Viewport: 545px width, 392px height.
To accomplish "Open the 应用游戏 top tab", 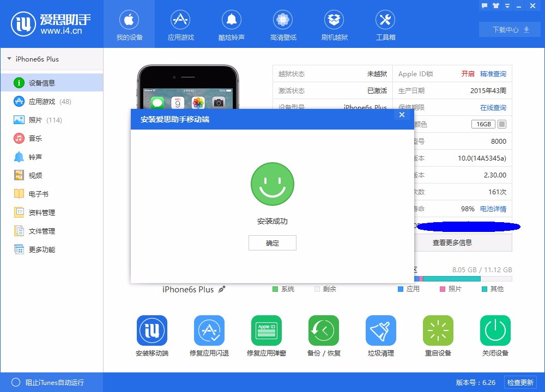I will click(x=180, y=25).
